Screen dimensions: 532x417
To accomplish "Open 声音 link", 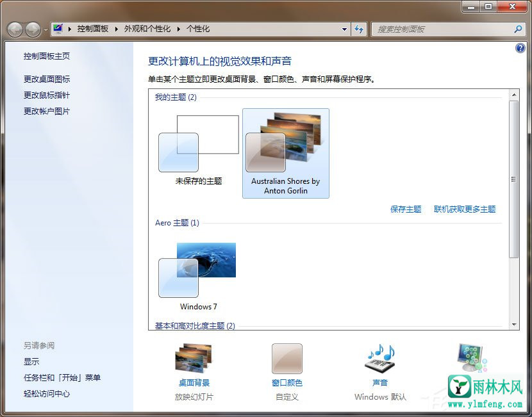I will (x=380, y=383).
